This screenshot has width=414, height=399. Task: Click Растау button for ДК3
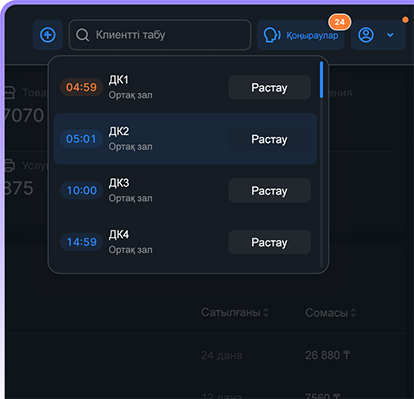[270, 190]
